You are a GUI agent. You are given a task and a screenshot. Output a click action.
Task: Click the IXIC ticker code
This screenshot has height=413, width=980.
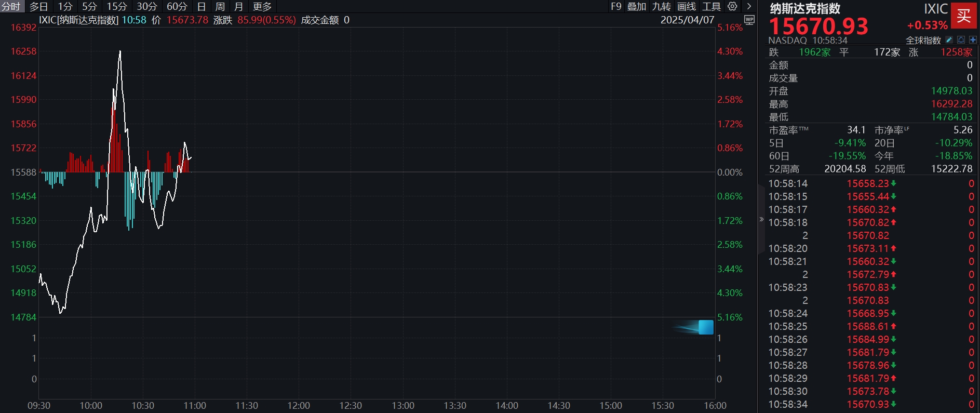point(936,9)
